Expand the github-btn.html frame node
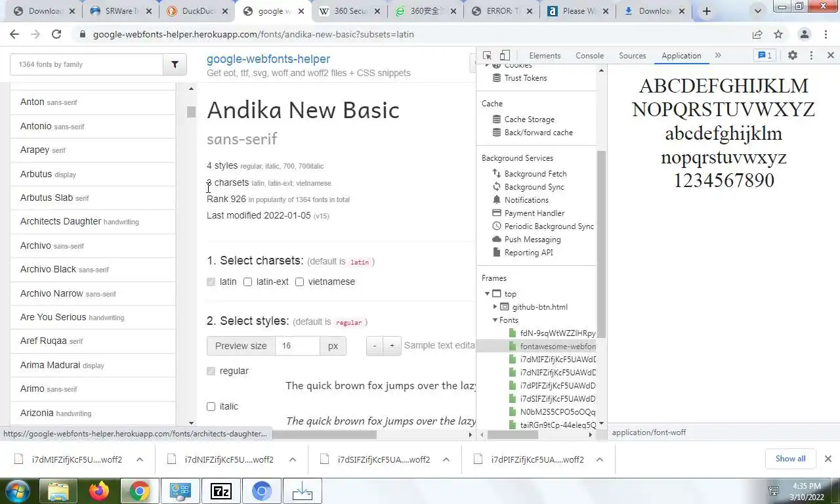840x504 pixels. pos(495,307)
